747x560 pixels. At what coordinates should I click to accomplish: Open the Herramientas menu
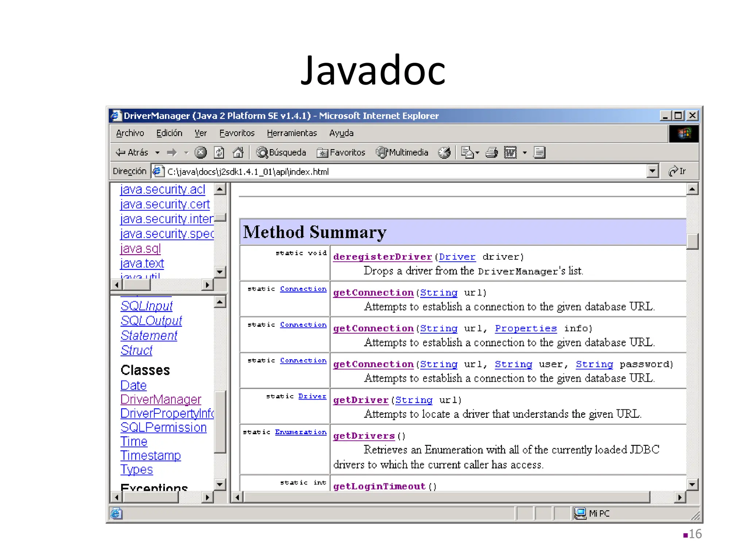(292, 133)
